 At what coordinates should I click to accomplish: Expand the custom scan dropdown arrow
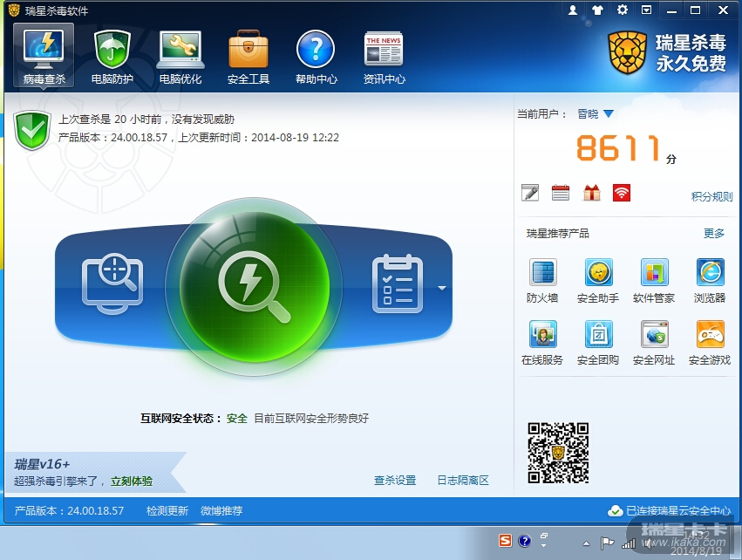pyautogui.click(x=442, y=288)
